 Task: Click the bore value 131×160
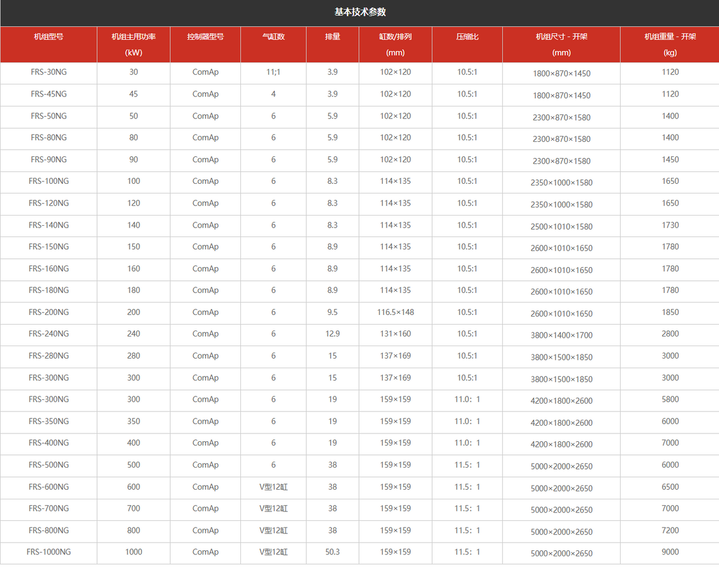[x=395, y=334]
